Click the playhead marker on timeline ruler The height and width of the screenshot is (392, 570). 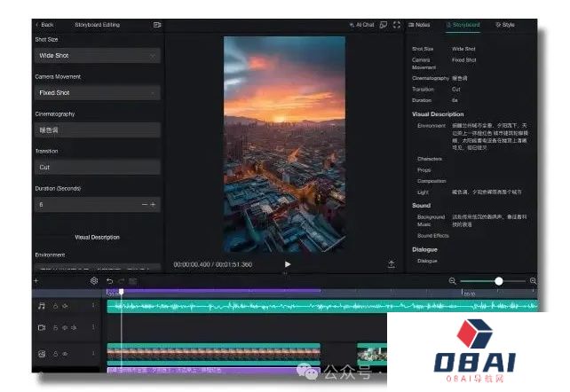coord(122,292)
